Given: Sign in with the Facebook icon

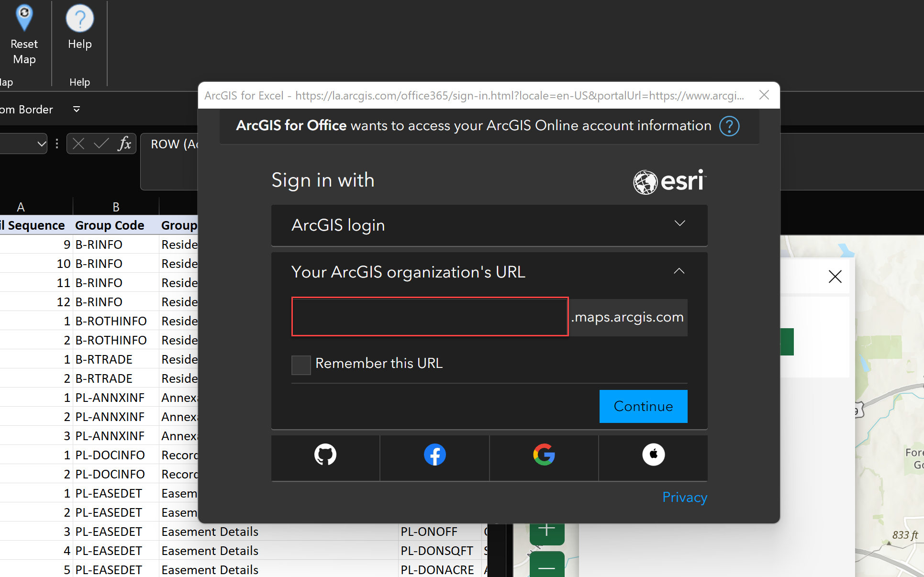Looking at the screenshot, I should pos(434,455).
